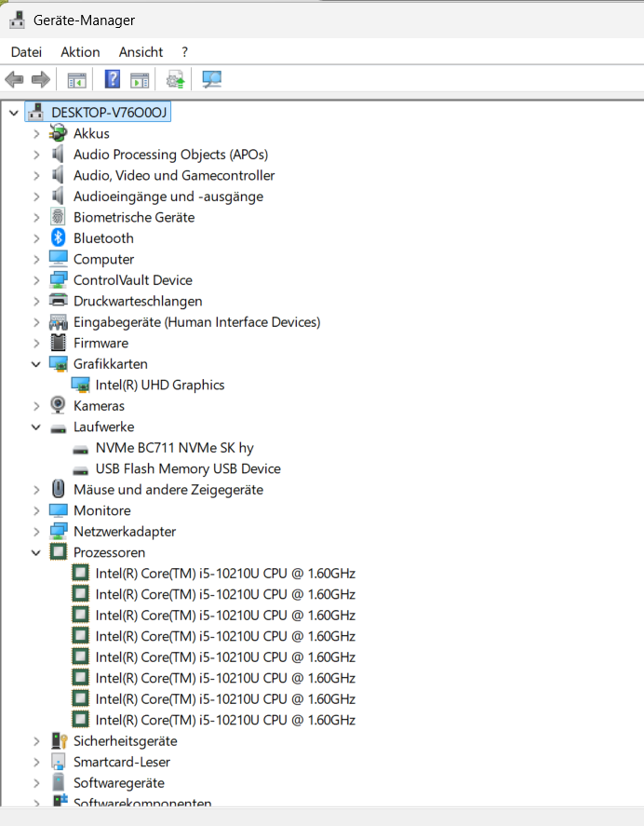Click the Bluetooth category icon
644x826 pixels.
(x=58, y=238)
